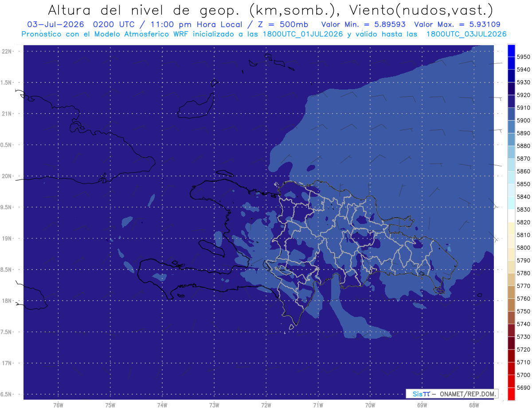
Task: Click the 18N latitude label
Action: point(7,301)
